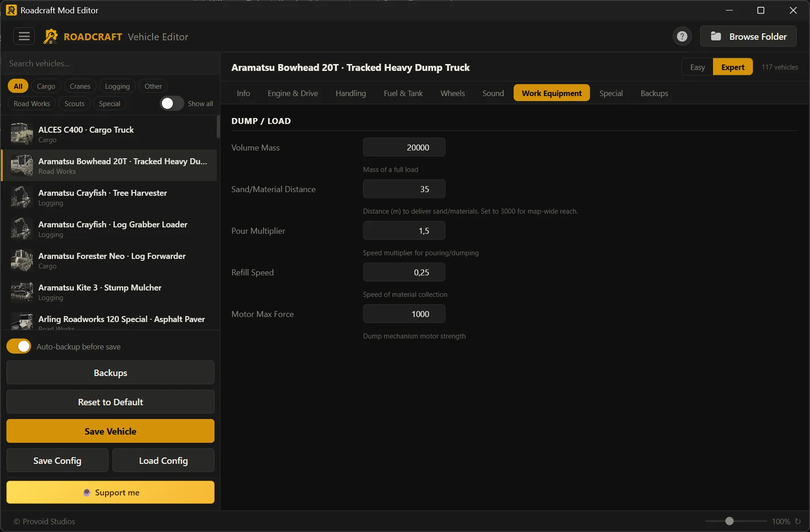Select Aramatsu Crayfish Log Grabber Loader
The image size is (810, 532).
point(109,229)
